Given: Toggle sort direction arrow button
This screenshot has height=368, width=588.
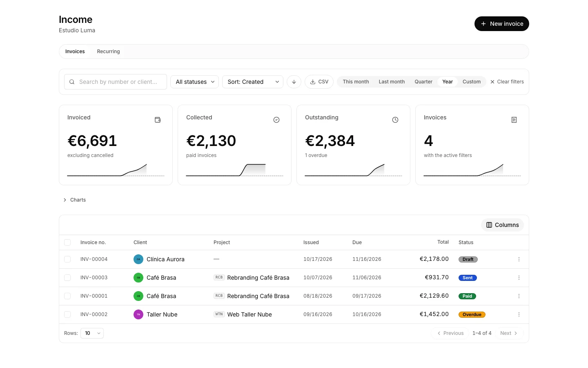Looking at the screenshot, I should (x=294, y=82).
